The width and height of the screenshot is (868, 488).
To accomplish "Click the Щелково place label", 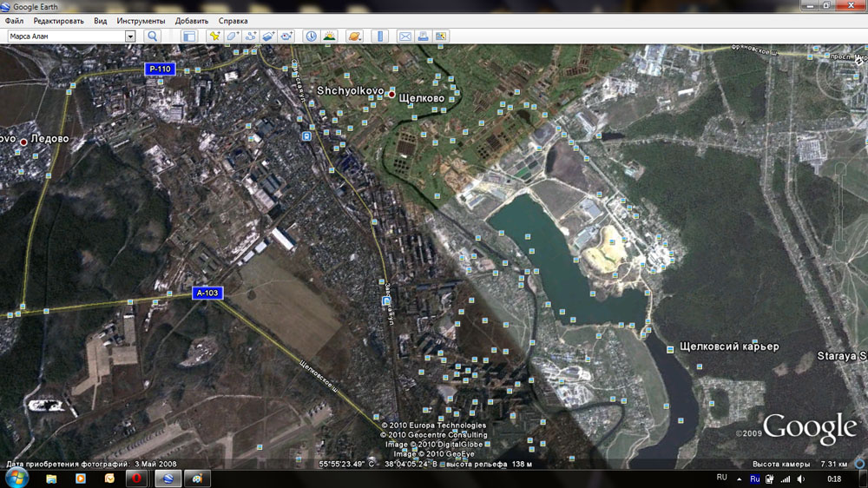I will pos(422,98).
